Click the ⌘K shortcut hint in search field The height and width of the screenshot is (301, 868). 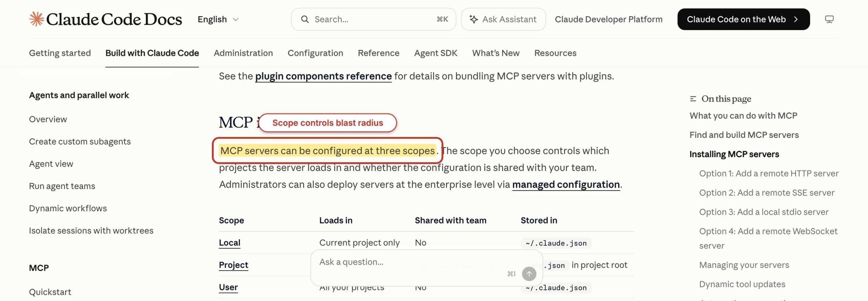tap(442, 19)
